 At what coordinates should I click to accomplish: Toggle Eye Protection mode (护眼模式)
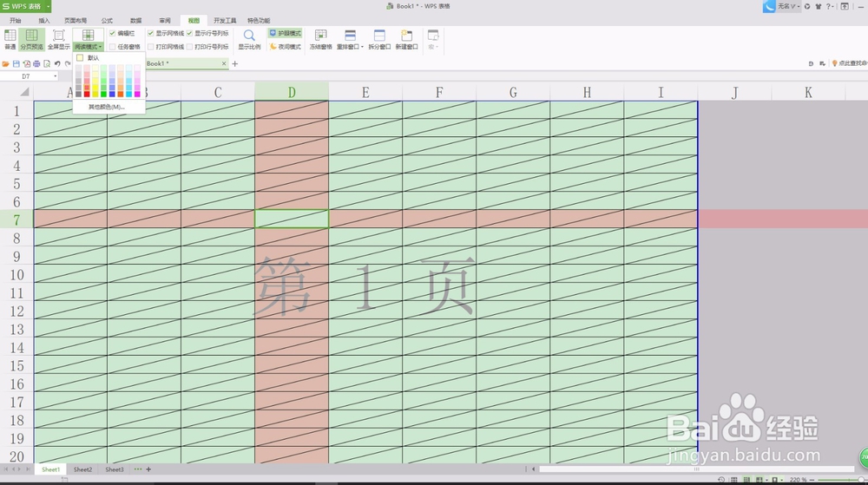pos(285,33)
